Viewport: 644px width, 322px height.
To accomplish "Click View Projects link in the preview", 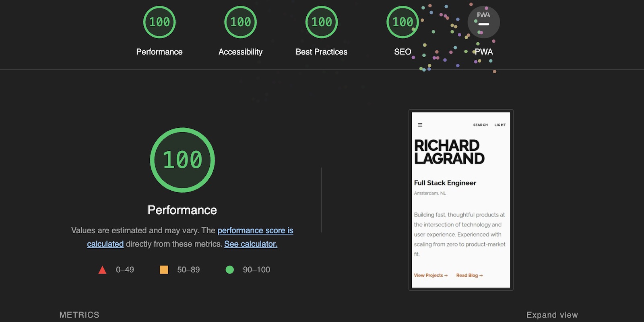I will 430,275.
